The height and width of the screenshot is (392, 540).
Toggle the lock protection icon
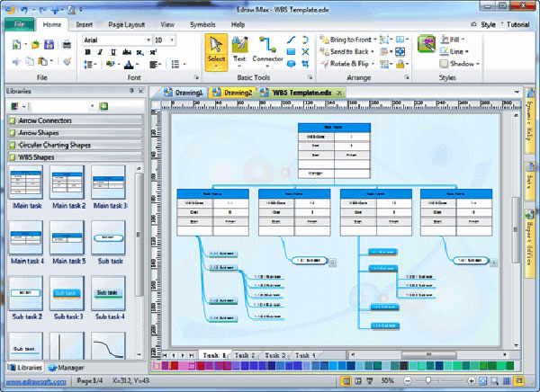click(400, 64)
